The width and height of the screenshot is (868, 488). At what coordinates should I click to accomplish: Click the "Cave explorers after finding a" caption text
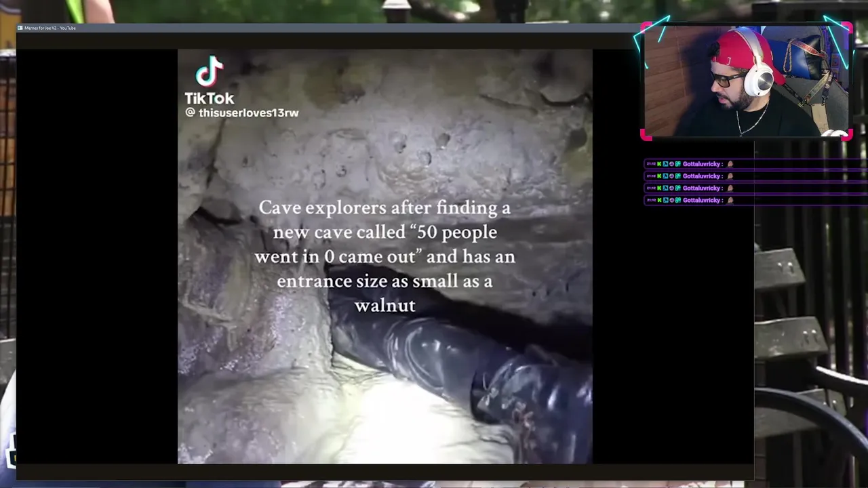[384, 207]
